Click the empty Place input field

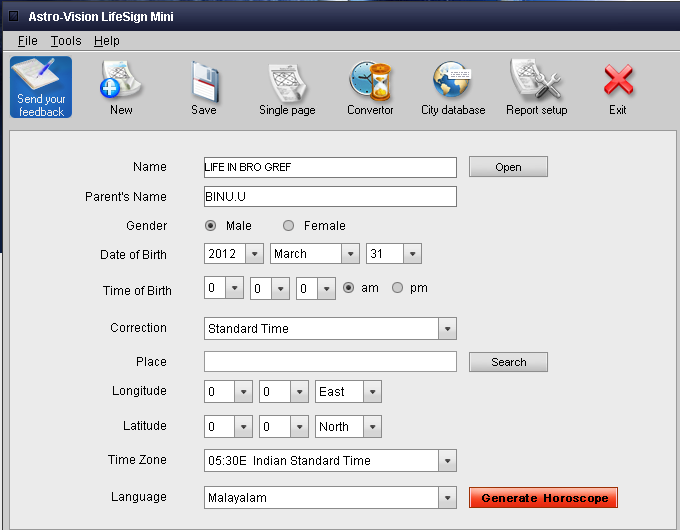[x=330, y=362]
